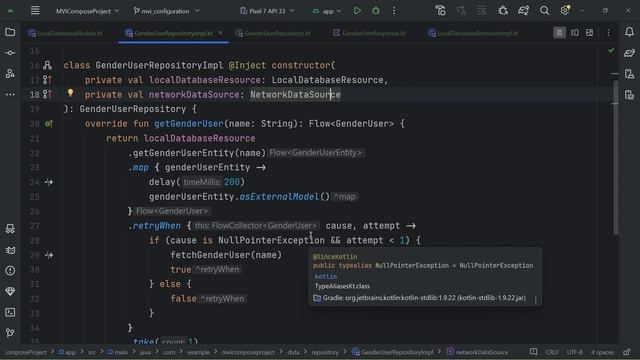
Task: Open more run actions in top toolbar
Action: (394, 11)
